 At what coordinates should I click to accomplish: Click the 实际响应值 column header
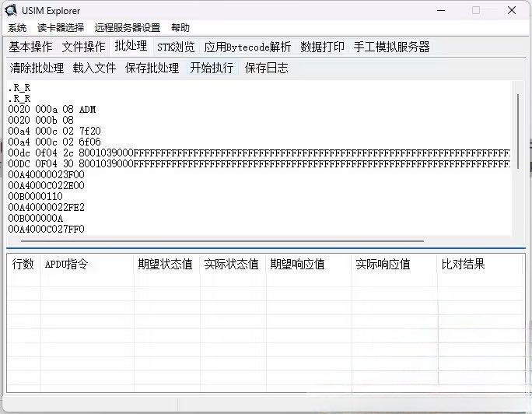[394, 264]
